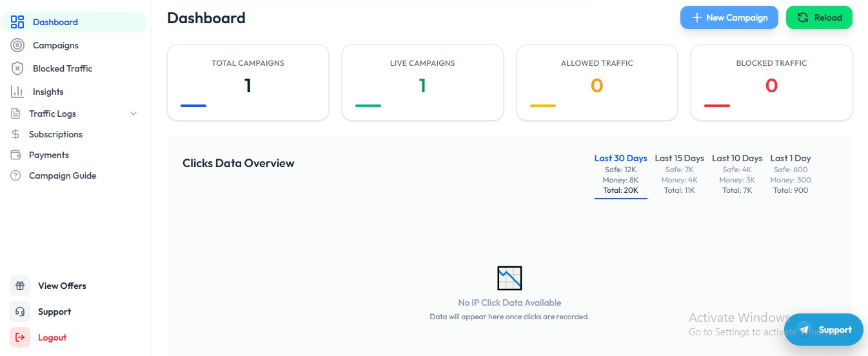Open the Campaigns menu item

[x=75, y=45]
